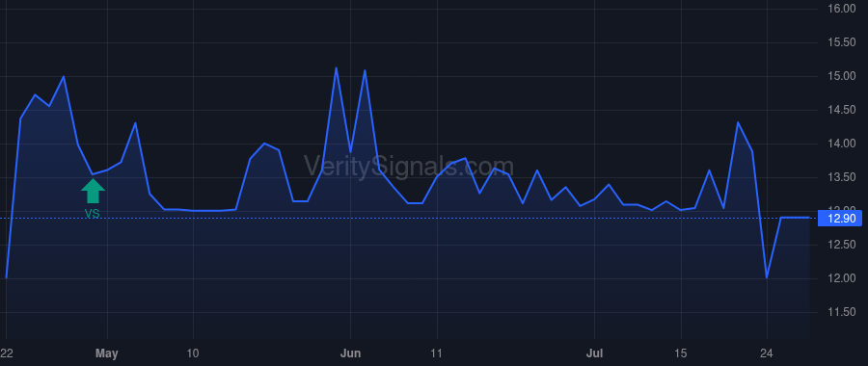Screen dimensions: 868x366
Task: Click the May date label
Action: tap(107, 353)
